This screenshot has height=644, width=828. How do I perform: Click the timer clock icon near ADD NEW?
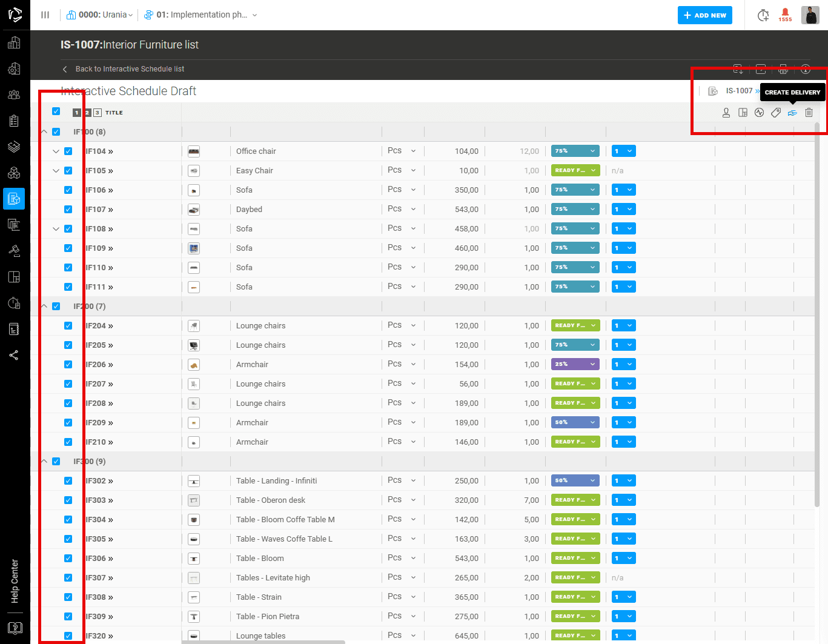click(x=763, y=15)
